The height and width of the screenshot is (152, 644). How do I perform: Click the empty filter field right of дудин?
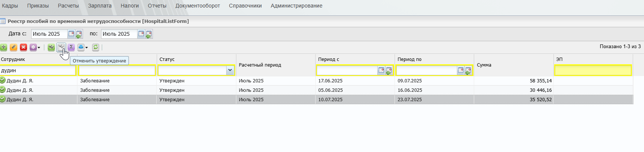click(117, 70)
